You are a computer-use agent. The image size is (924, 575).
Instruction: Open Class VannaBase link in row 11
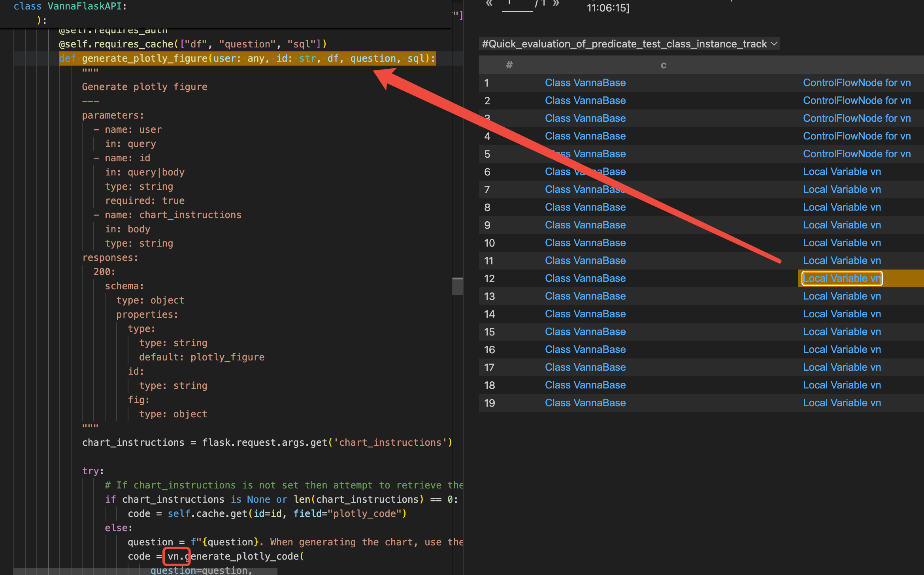click(x=585, y=260)
